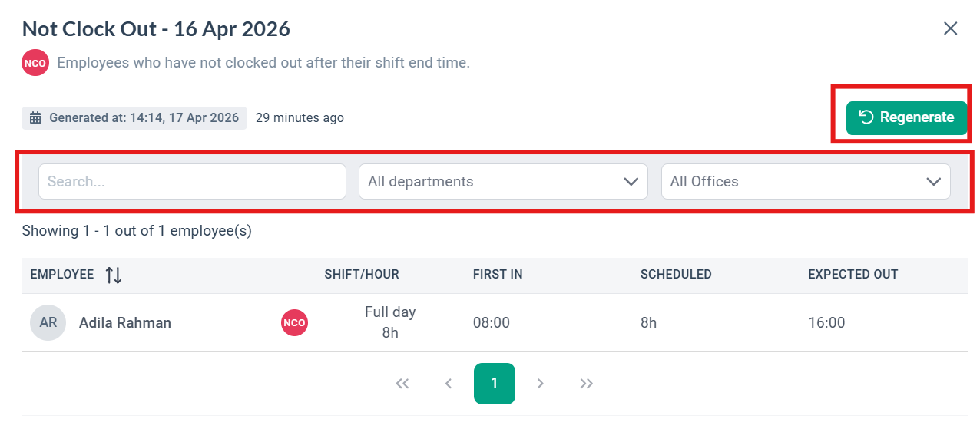Click the red NCO badge beside description

pyautogui.click(x=35, y=63)
